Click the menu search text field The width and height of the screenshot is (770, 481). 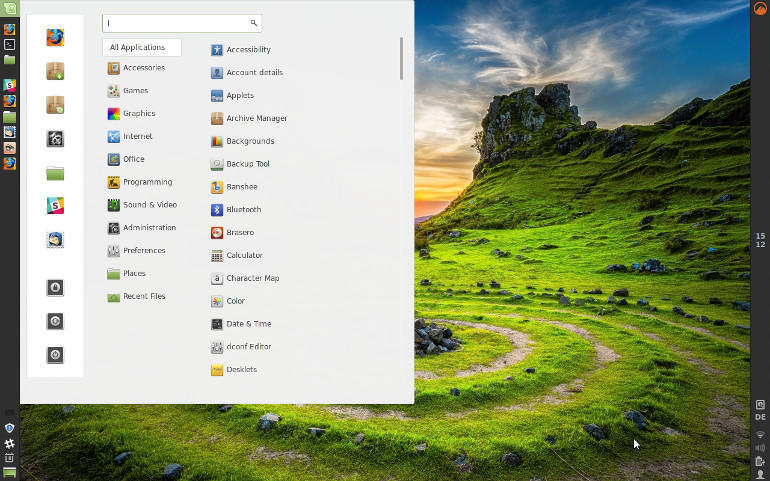pos(176,23)
